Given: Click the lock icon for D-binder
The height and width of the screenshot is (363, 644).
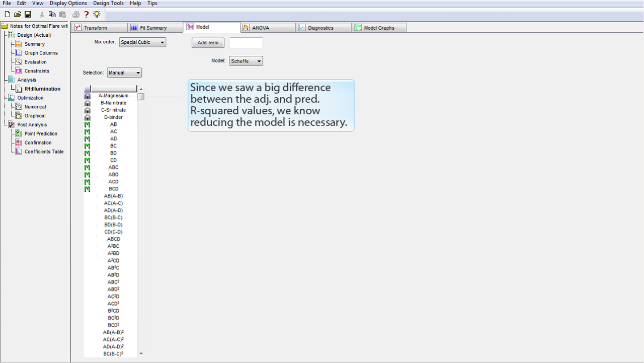Looking at the screenshot, I should tap(87, 117).
